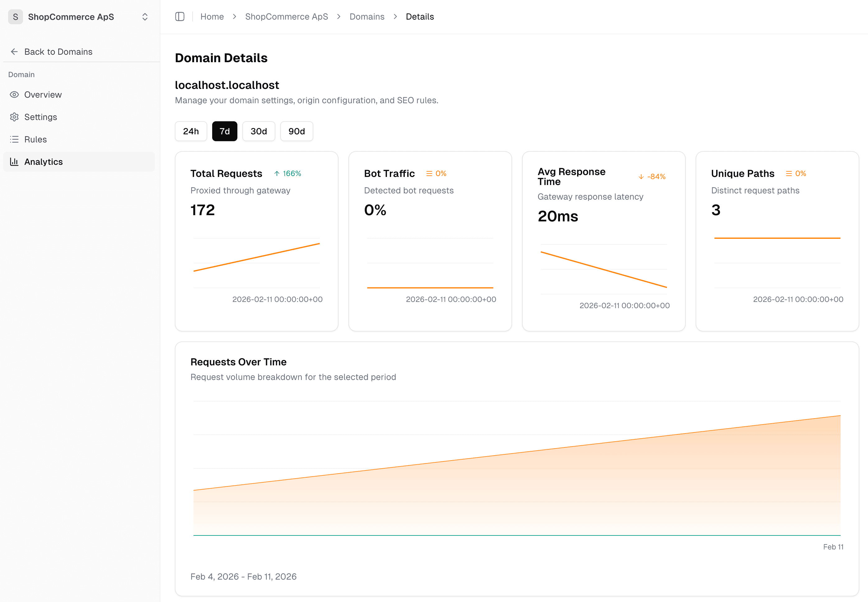Screen dimensions: 868x602
Task: Select the Details breadcrumb item
Action: point(420,16)
